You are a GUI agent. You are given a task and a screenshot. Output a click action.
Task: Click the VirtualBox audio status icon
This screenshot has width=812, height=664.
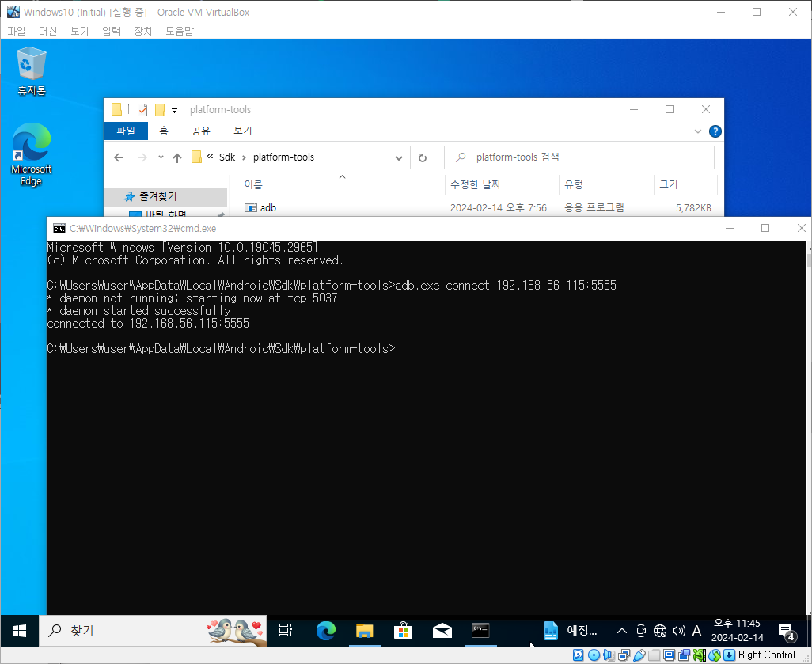coord(609,655)
